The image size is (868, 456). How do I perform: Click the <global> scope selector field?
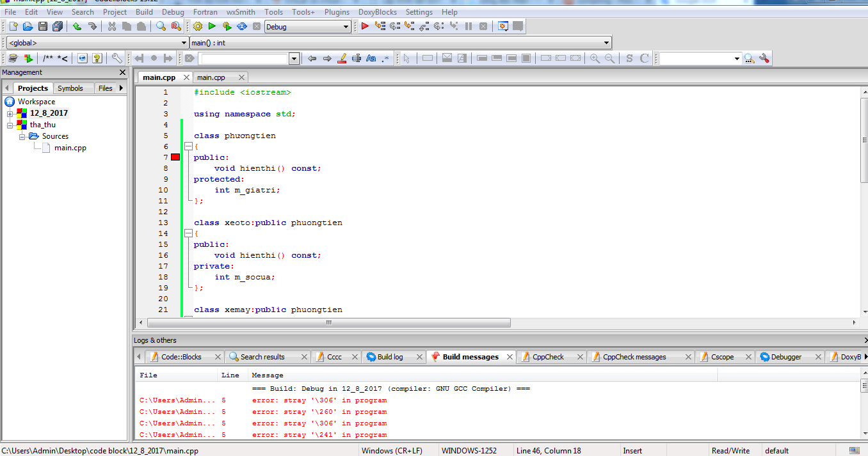coord(96,43)
